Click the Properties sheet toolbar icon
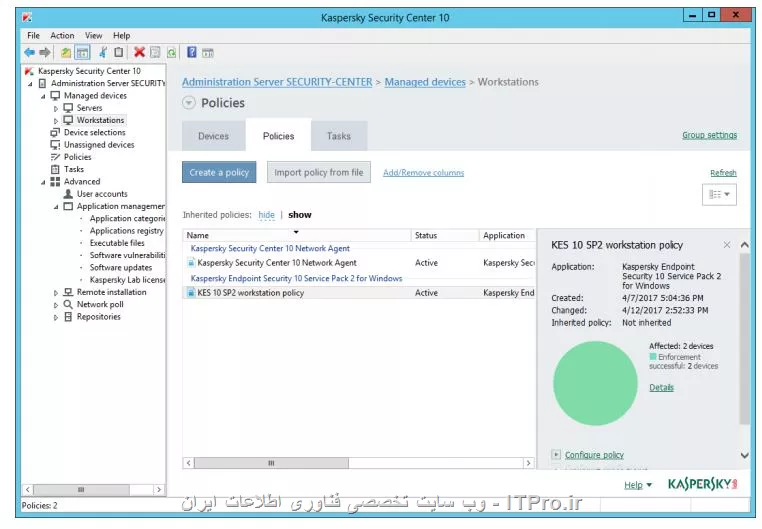Screen dimensions: 762x529 coord(155,52)
